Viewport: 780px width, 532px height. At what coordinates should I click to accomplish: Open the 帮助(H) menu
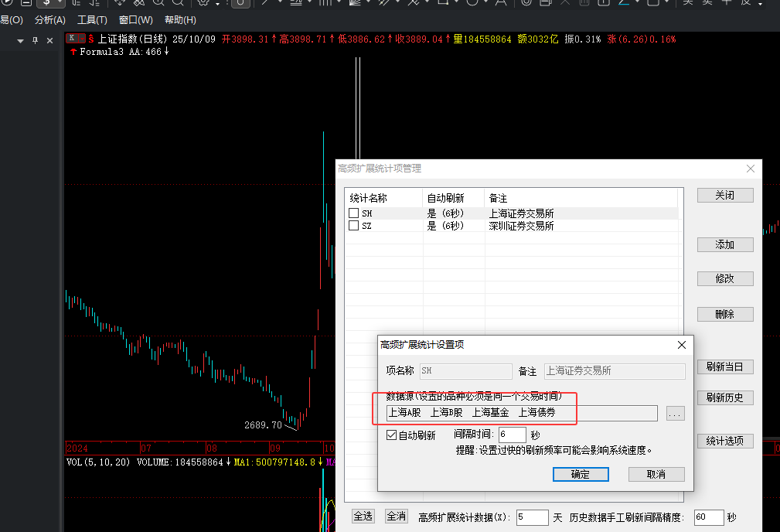(x=180, y=20)
